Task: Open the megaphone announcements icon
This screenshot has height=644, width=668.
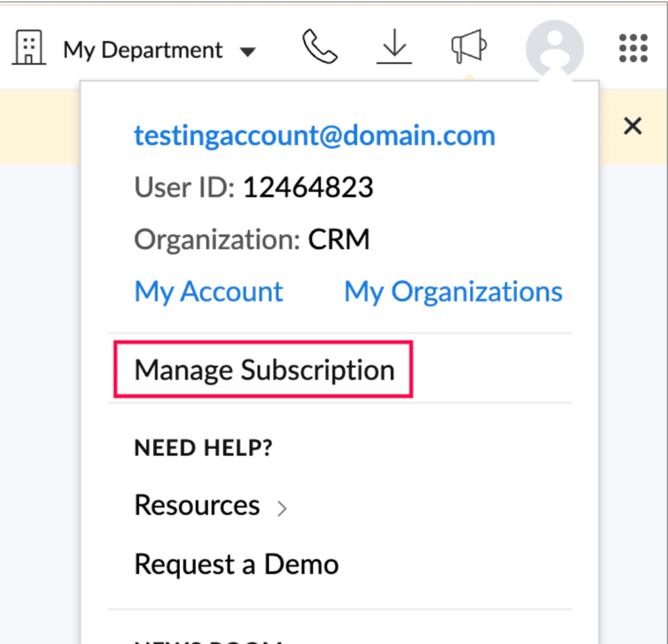Action: (x=468, y=47)
